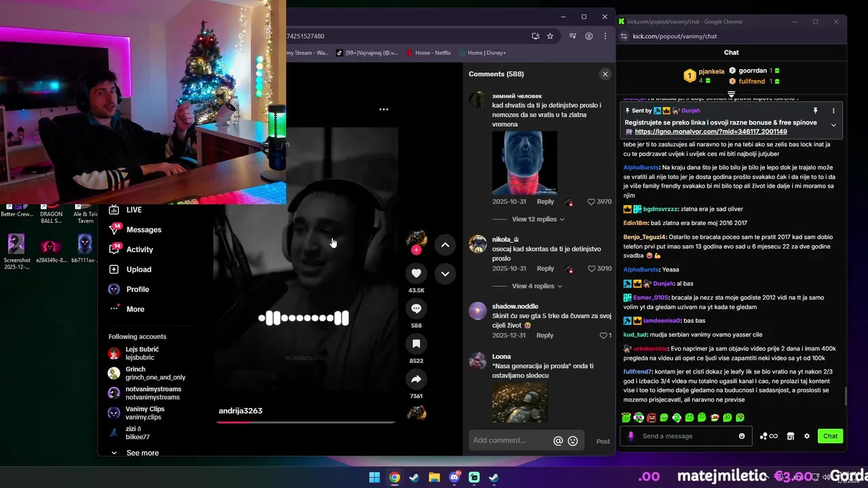Image resolution: width=868 pixels, height=488 pixels.
Task: Open emoji picker in TikTok comment box
Action: (573, 441)
